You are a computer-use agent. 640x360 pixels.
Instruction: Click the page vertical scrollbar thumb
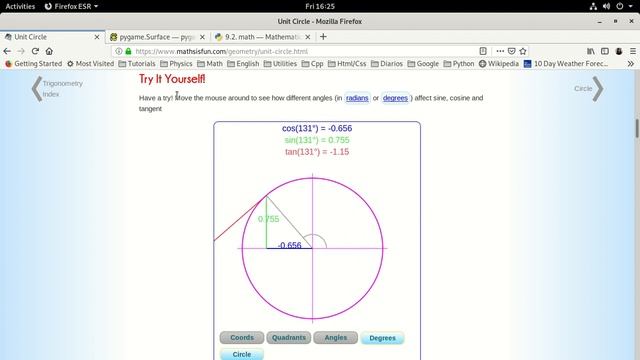click(x=637, y=128)
